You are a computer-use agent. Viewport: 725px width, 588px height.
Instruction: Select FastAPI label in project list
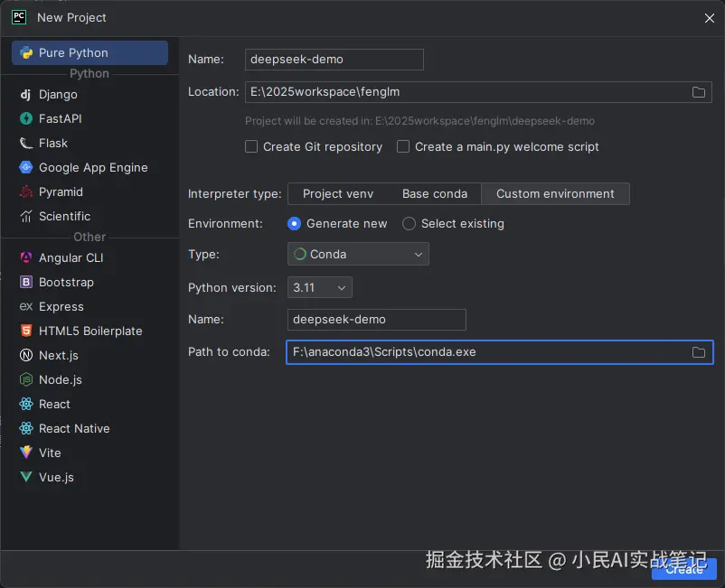[60, 118]
